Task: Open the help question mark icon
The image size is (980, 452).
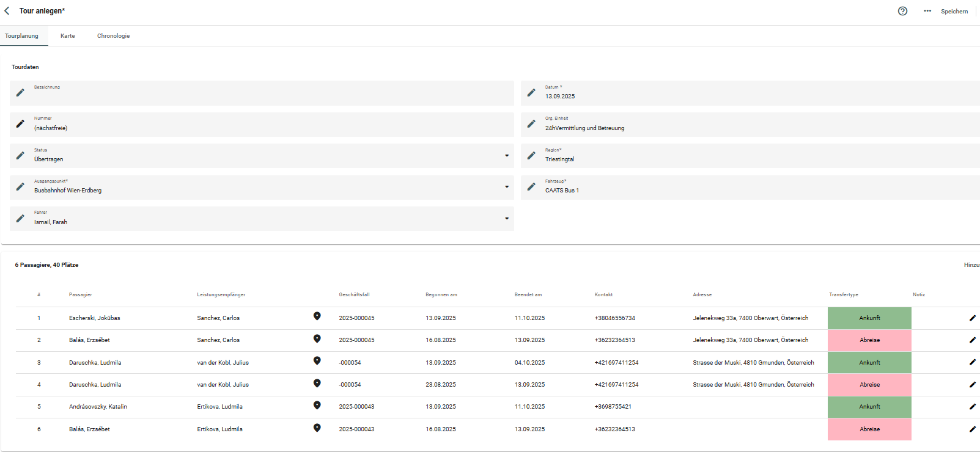Action: [x=902, y=11]
